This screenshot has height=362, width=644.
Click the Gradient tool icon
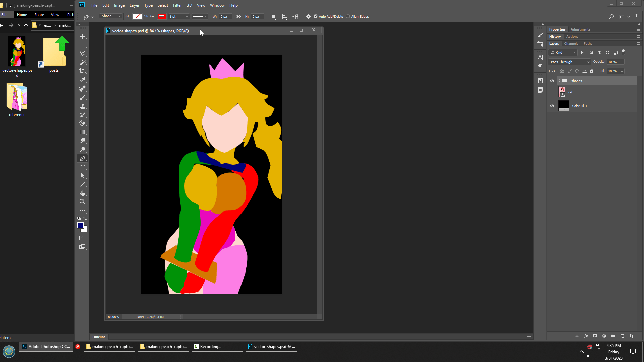[x=83, y=132]
